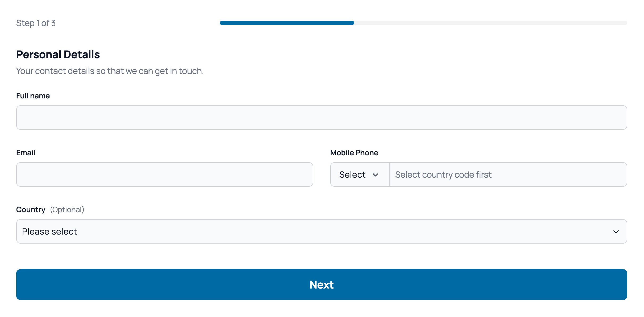Click the "(Optional)" text next to Country

coord(67,210)
